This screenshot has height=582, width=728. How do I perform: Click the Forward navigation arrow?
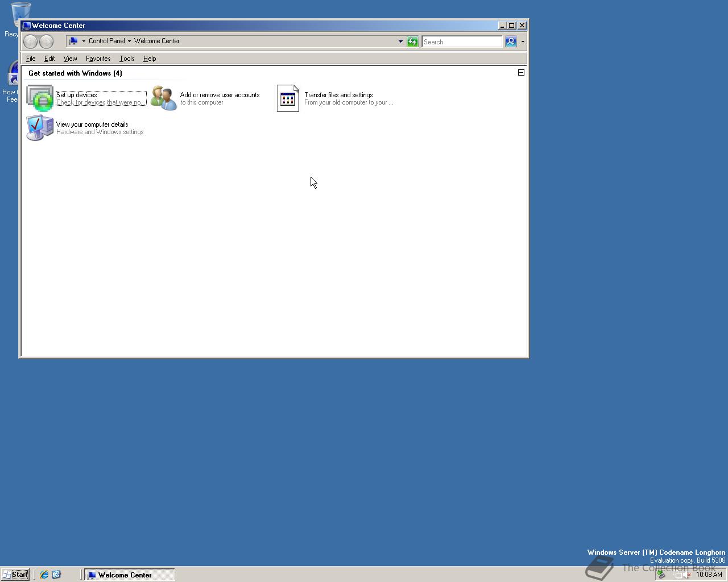tap(46, 41)
